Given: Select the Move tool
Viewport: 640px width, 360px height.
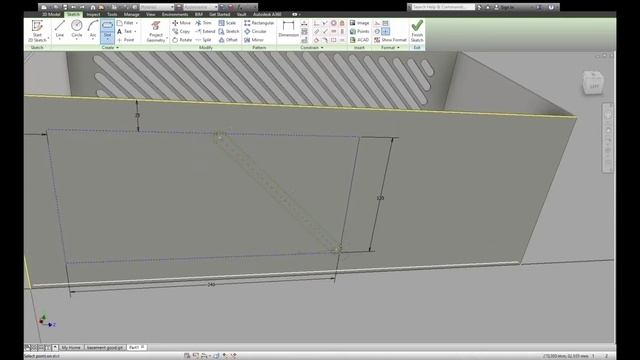Looking at the screenshot, I should (182, 23).
